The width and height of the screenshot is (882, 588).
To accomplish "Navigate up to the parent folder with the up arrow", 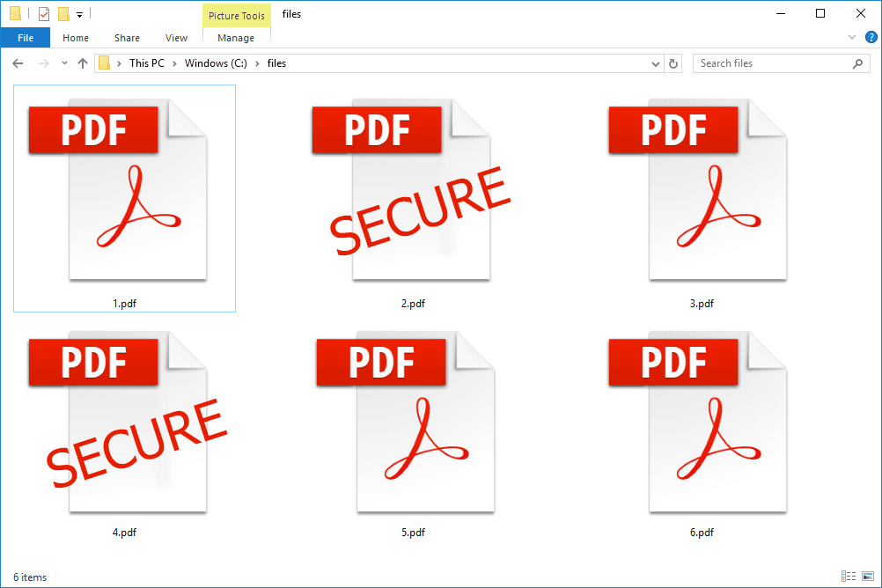I will [x=83, y=62].
